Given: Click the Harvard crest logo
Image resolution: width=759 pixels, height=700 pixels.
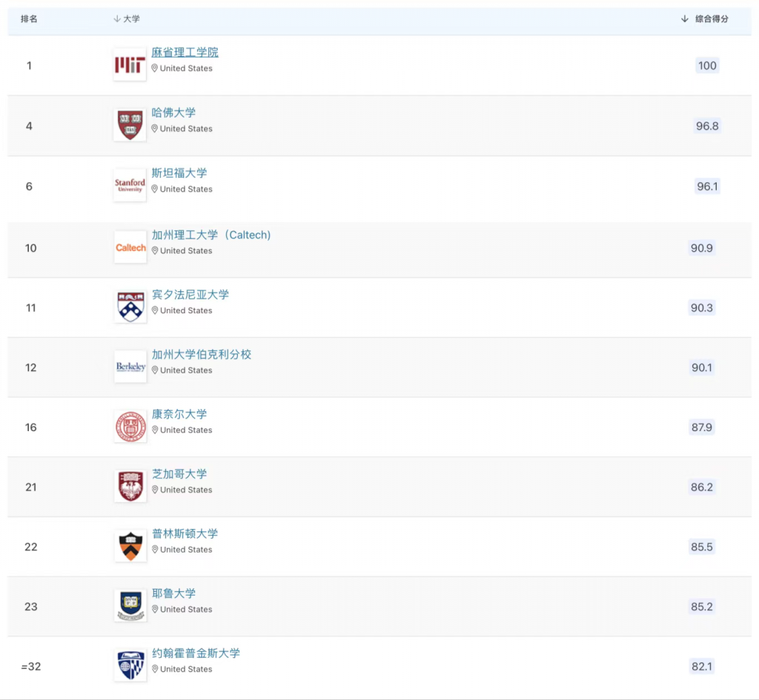Looking at the screenshot, I should [130, 125].
